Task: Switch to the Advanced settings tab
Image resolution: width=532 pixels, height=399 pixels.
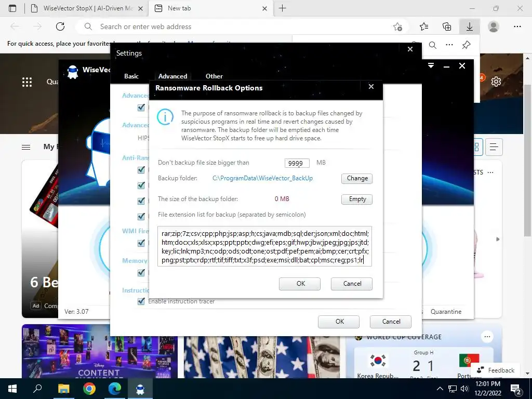Action: pos(172,76)
